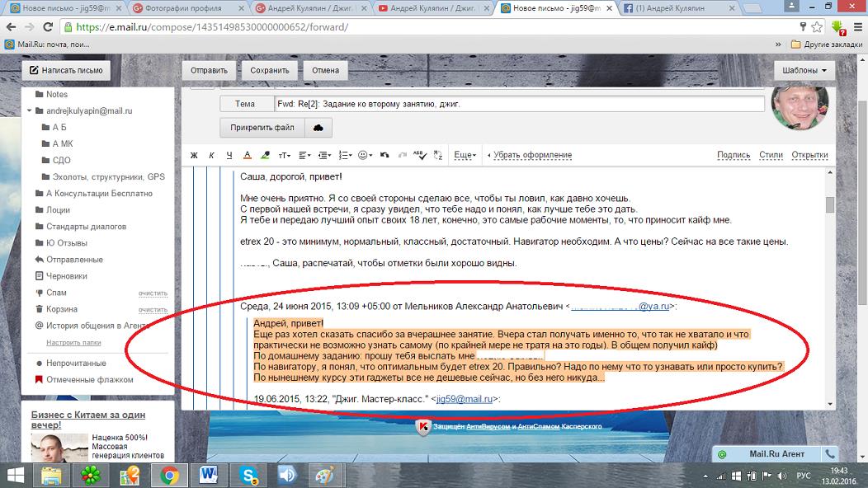This screenshot has height=488, width=868.
Task: Open Стандарты диалогов folder
Action: point(80,227)
